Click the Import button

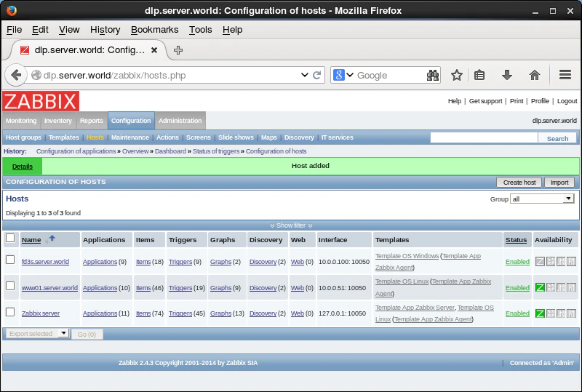point(559,183)
